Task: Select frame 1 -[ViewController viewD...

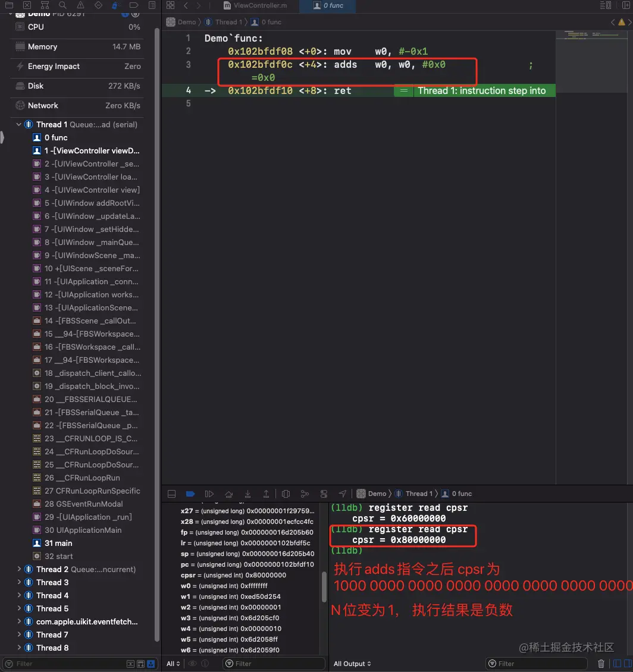Action: point(86,150)
